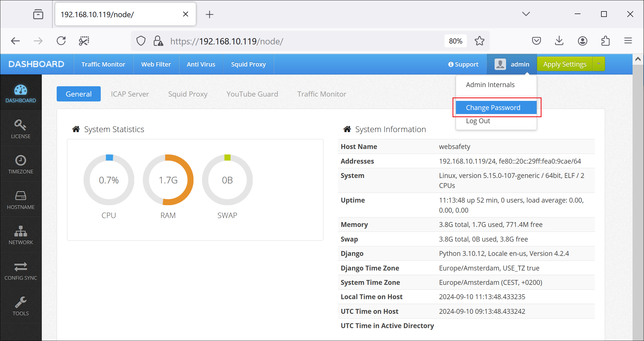Close the 192.168.10.119/node/ tab
Screen dimensions: 644x341
point(185,14)
